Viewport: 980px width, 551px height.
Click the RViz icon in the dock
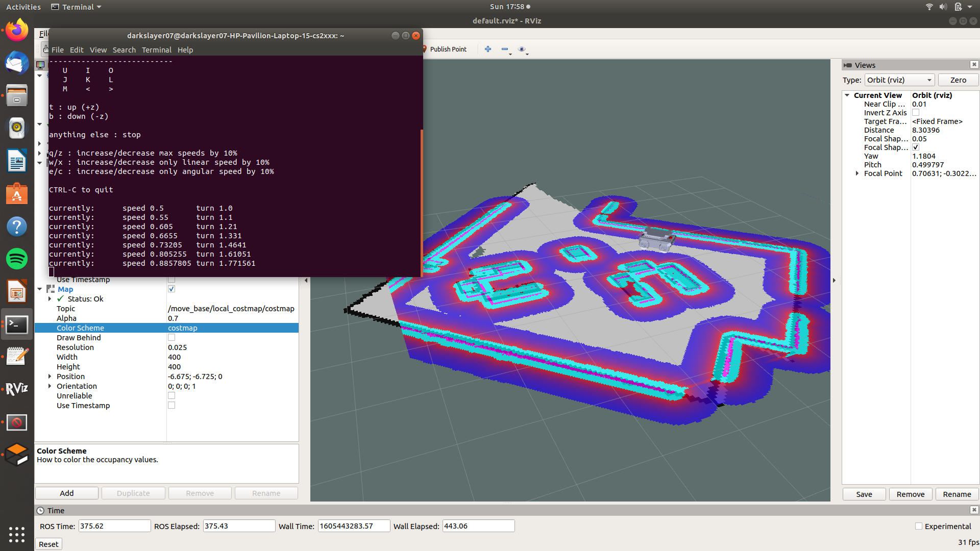[17, 389]
